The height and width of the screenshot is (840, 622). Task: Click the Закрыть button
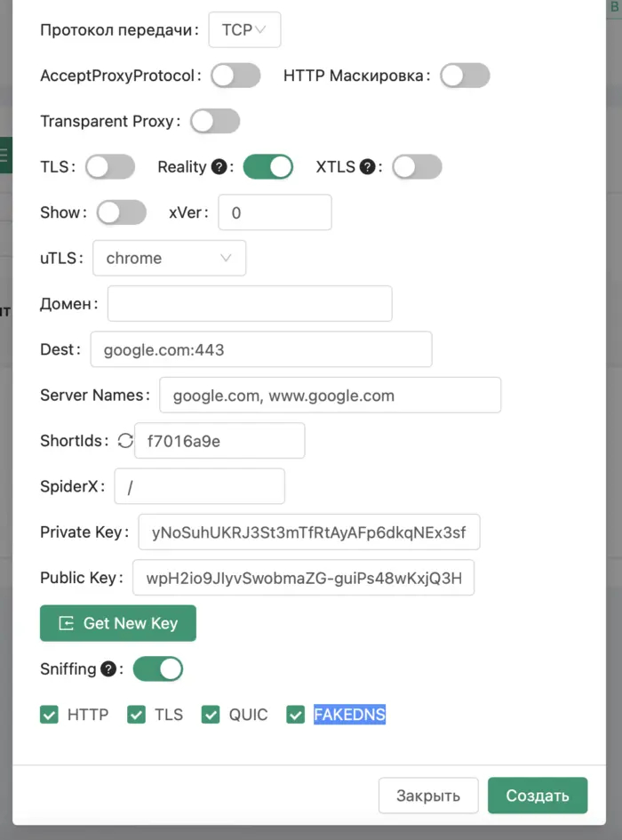[x=428, y=796]
